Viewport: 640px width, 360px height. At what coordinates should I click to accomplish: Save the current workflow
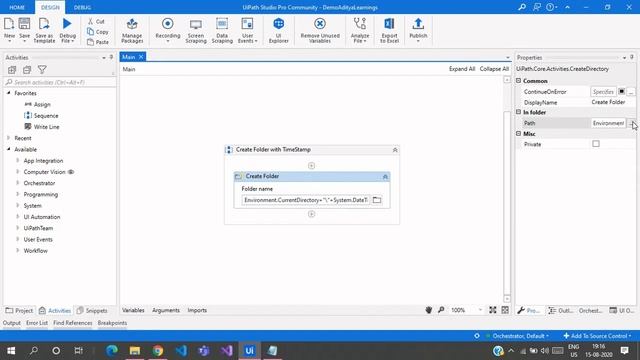click(24, 29)
